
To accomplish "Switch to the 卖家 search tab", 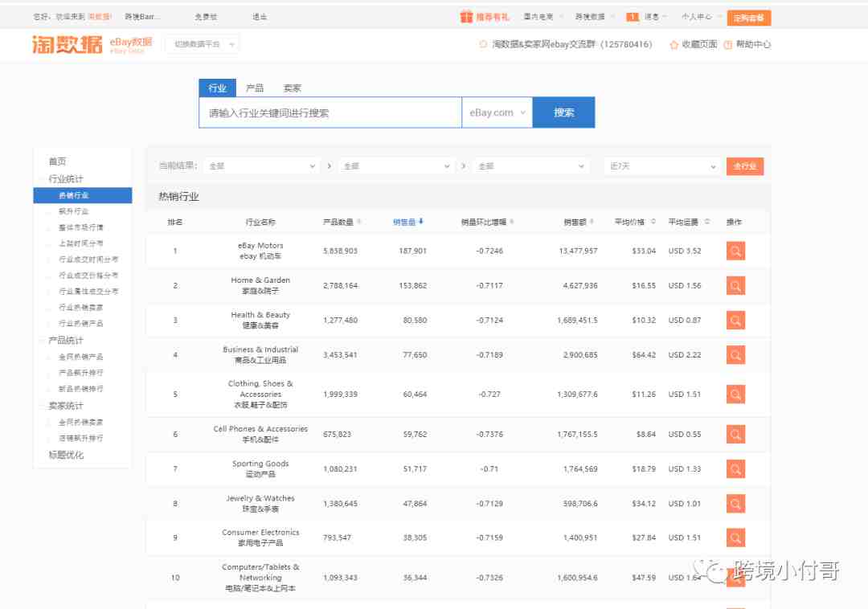I will (293, 88).
